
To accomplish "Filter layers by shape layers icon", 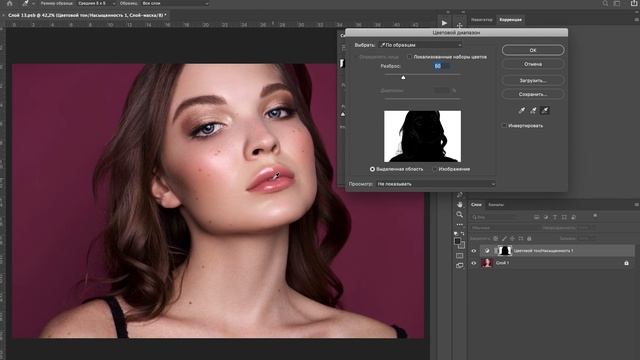I will 564,218.
